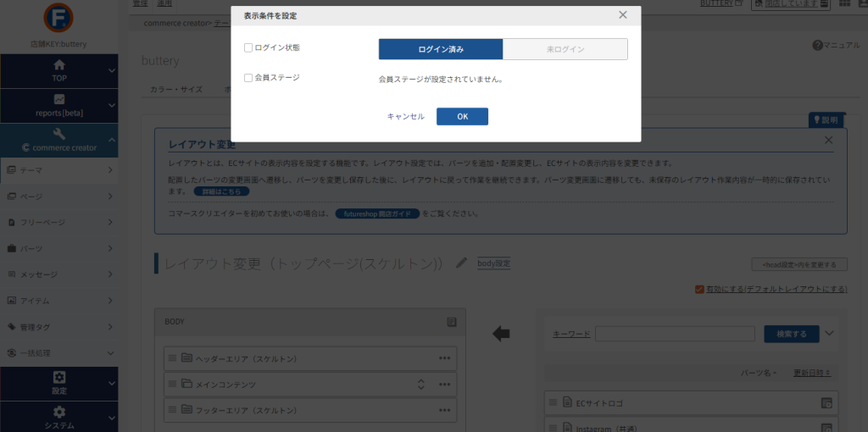Close the 表示条件を設定 dialog with X
The width and height of the screenshot is (868, 432).
click(x=623, y=15)
